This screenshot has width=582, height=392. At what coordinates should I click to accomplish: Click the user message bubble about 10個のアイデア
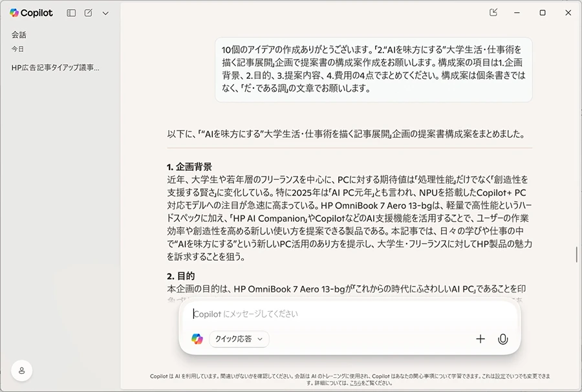coord(373,69)
